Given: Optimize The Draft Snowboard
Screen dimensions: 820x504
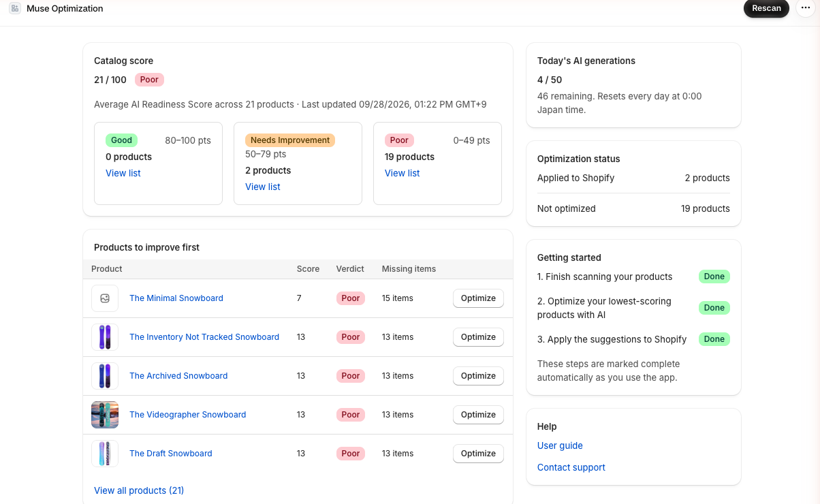Looking at the screenshot, I should coord(478,454).
